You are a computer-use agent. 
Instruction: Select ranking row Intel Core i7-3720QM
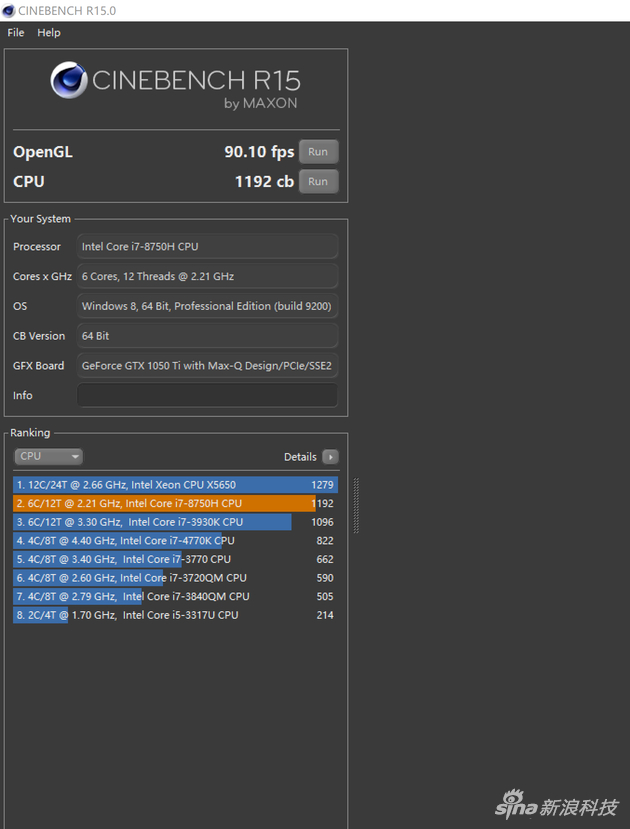[175, 578]
